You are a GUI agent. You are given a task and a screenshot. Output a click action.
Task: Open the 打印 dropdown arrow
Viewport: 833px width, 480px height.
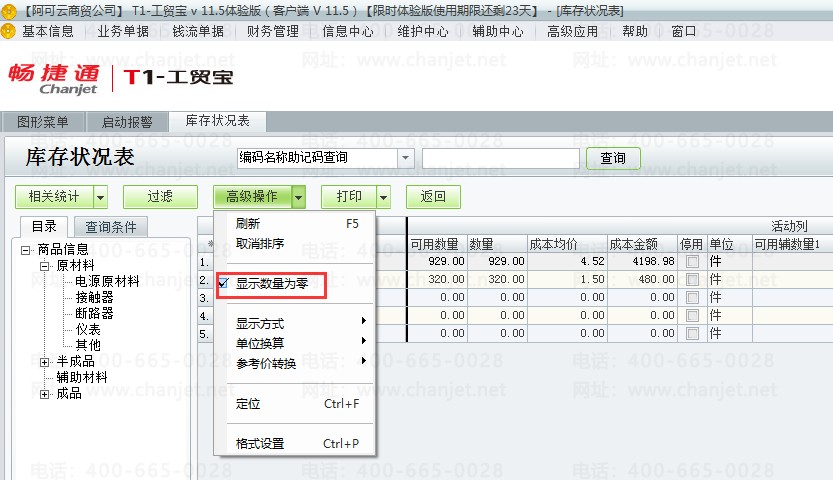pos(384,198)
